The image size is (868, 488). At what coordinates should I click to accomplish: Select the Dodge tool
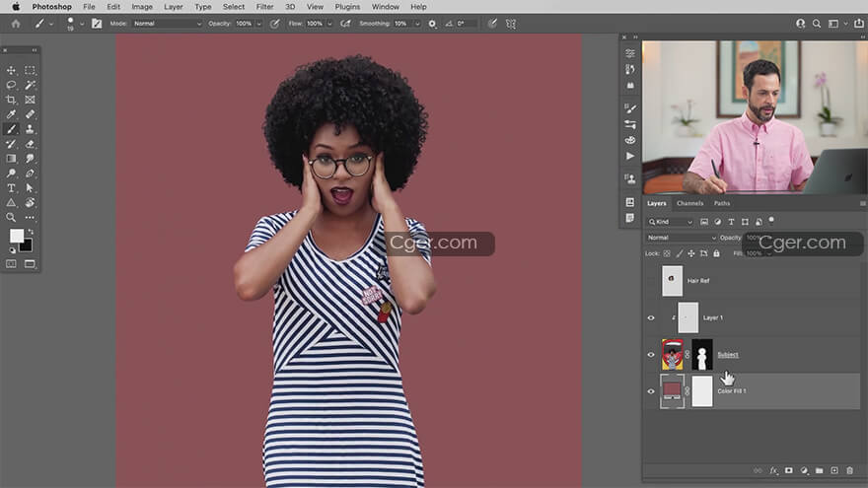[11, 174]
